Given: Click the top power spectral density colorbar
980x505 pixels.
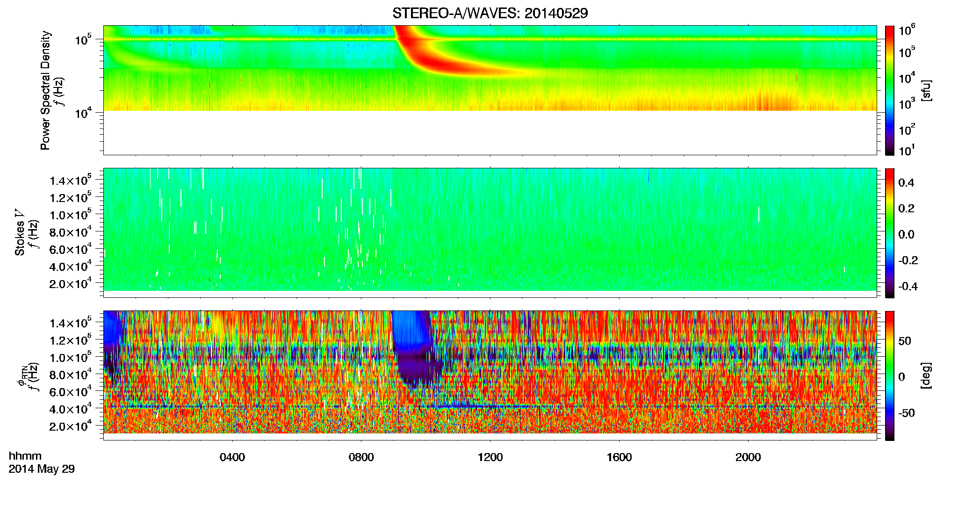Looking at the screenshot, I should click(890, 90).
